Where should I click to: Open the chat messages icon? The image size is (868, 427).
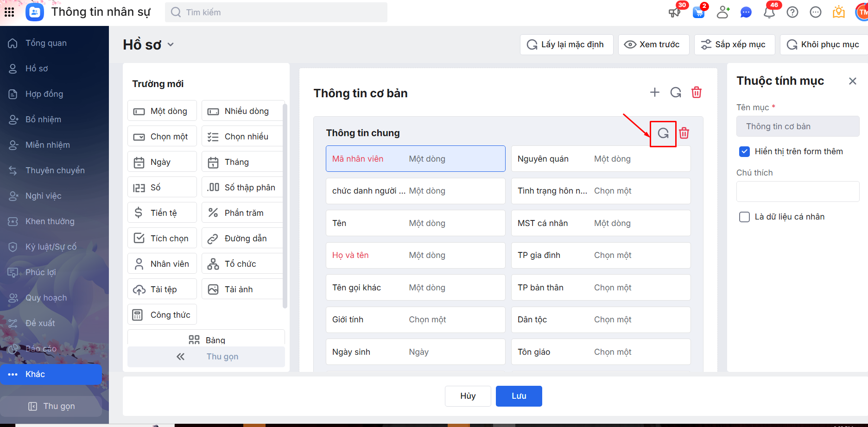pos(746,13)
